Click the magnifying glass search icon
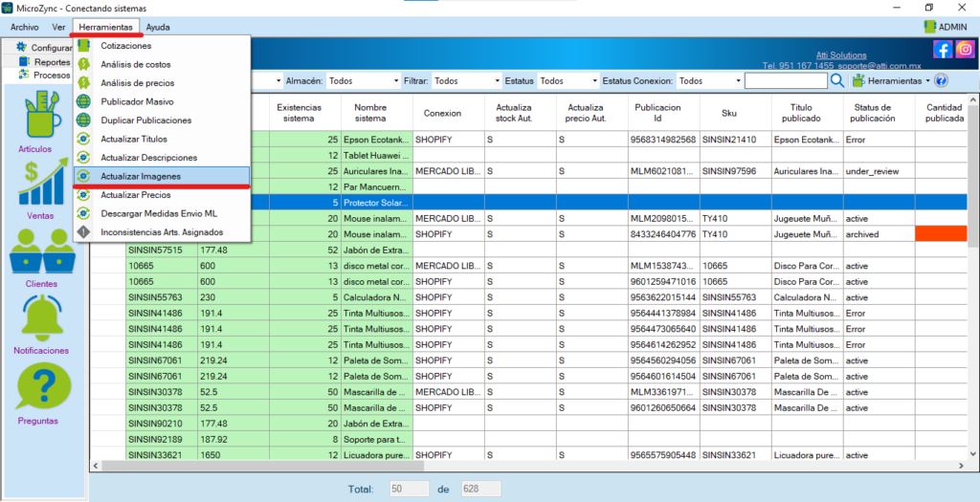Image resolution: width=980 pixels, height=502 pixels. point(837,80)
